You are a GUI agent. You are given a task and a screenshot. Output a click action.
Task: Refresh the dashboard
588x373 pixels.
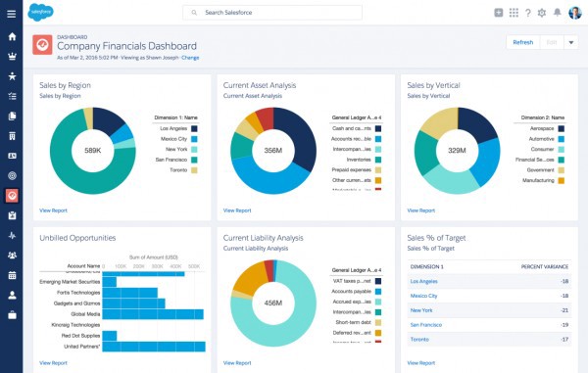[522, 42]
